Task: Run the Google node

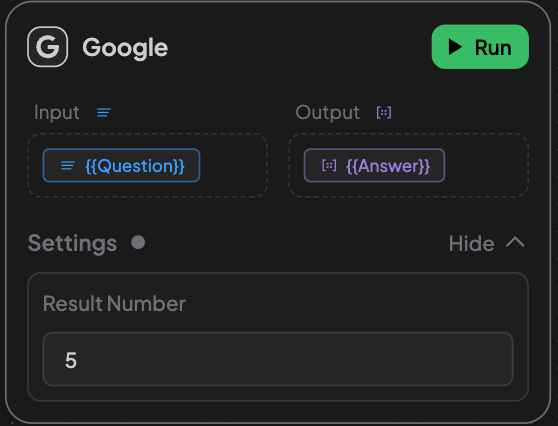Action: click(480, 47)
